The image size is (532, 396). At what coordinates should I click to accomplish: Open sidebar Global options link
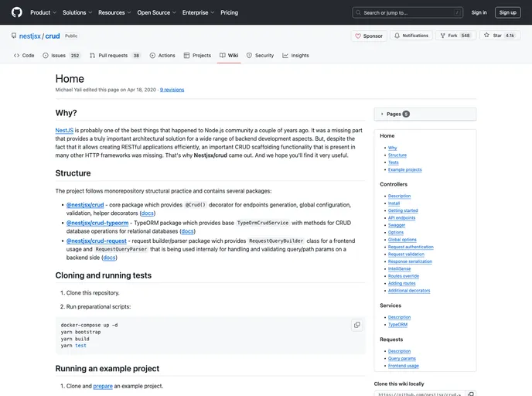click(402, 240)
